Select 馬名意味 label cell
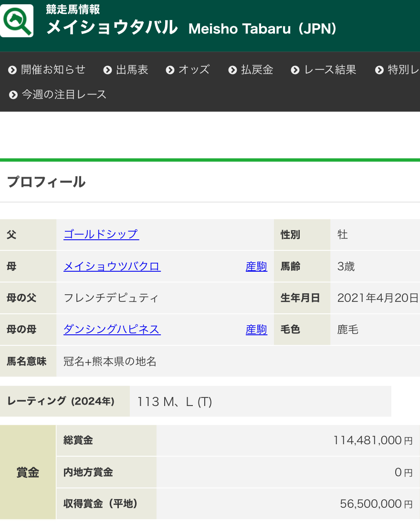This screenshot has width=420, height=524. (28, 361)
